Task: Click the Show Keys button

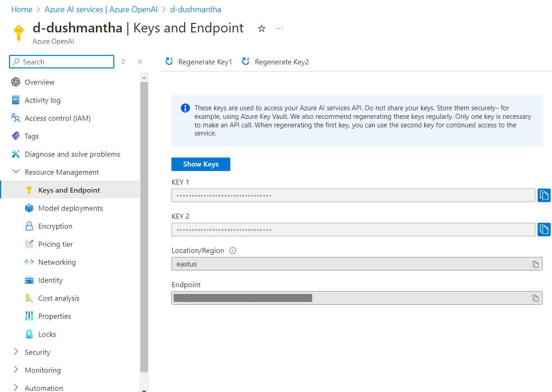Action: click(201, 164)
